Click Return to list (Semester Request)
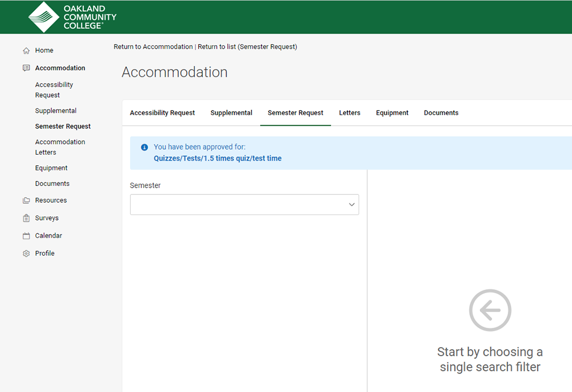Image resolution: width=572 pixels, height=392 pixels. pyautogui.click(x=247, y=47)
